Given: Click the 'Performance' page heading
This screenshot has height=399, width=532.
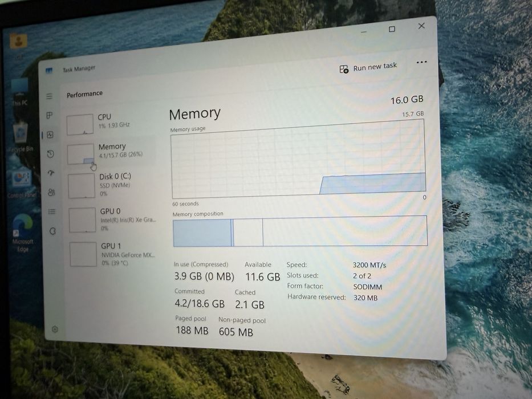Looking at the screenshot, I should pos(84,94).
